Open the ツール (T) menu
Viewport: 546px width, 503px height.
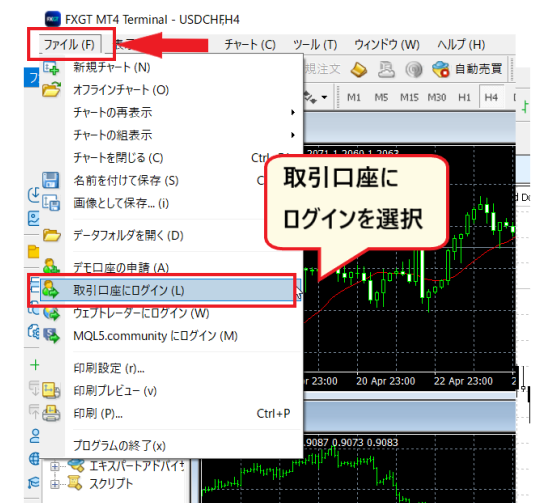click(x=315, y=45)
